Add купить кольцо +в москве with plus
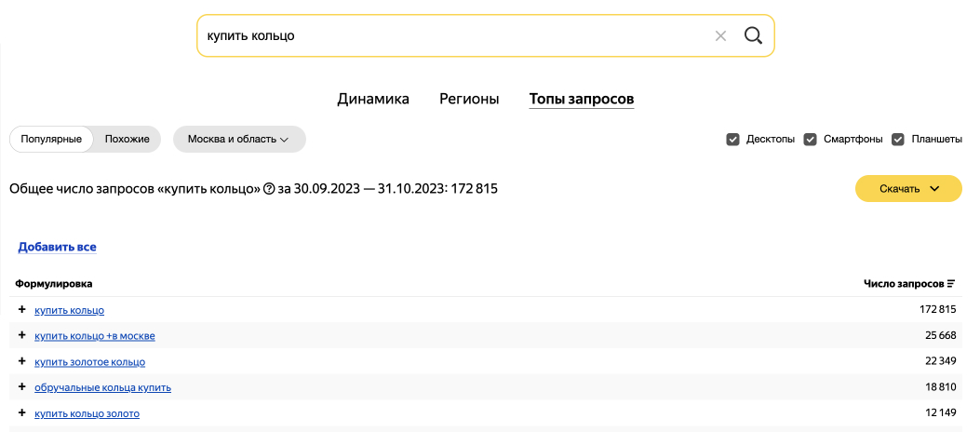The width and height of the screenshot is (980, 432). (x=22, y=336)
